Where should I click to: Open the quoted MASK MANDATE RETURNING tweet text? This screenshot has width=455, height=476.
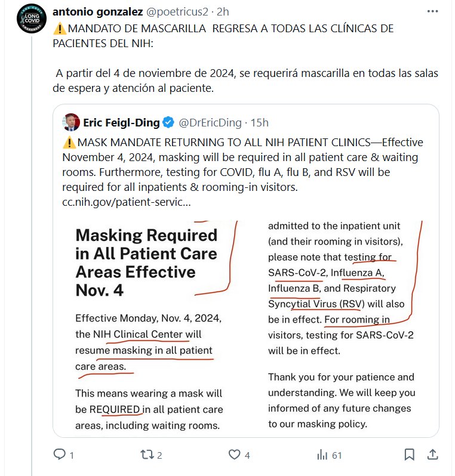point(239,165)
